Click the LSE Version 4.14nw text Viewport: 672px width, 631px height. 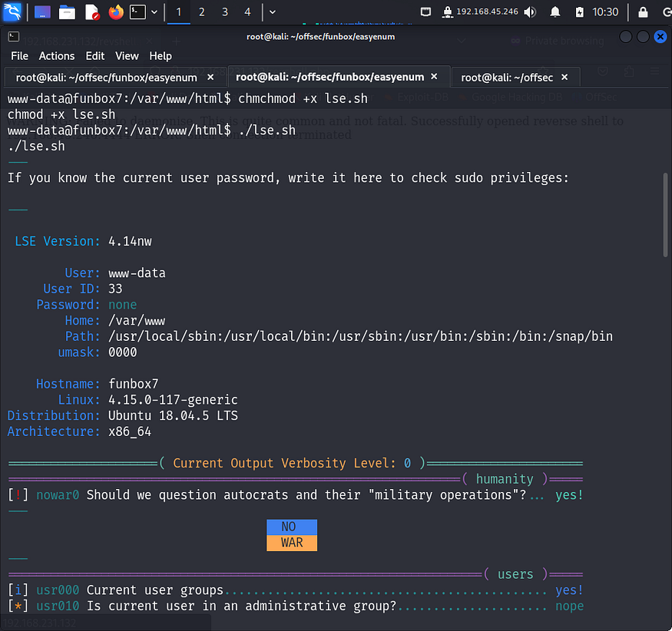click(x=83, y=242)
